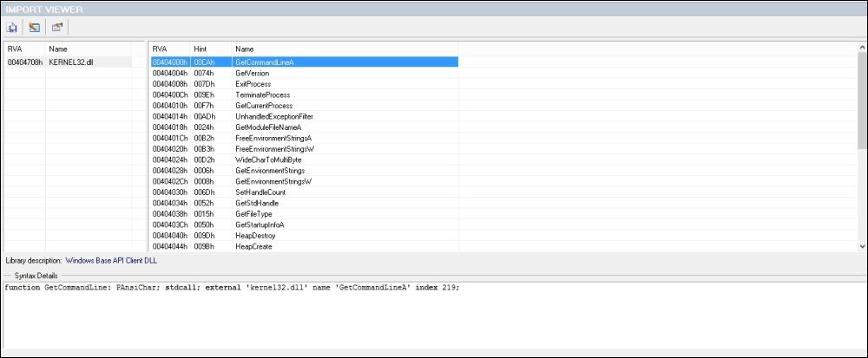Click RVA cell 00404014h
868x358 pixels.
(170, 116)
